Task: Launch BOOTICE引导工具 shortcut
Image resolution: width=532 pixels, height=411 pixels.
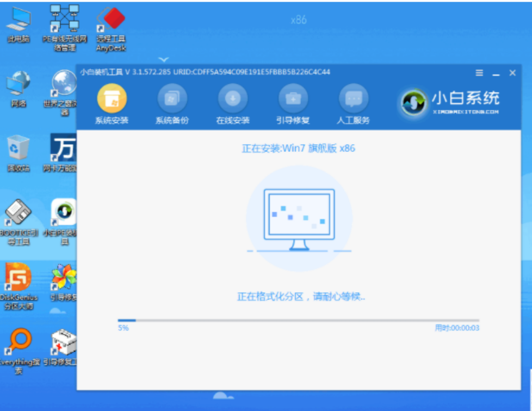Action: (18, 215)
